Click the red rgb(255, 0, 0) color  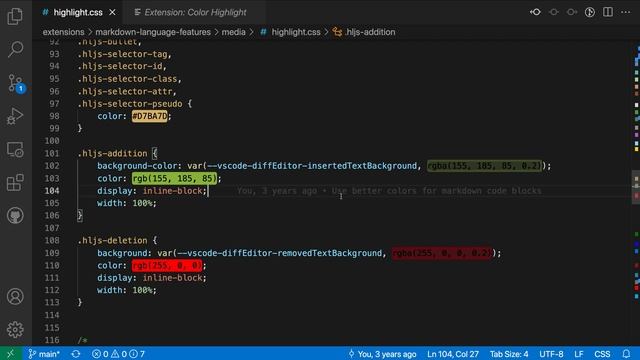point(167,265)
